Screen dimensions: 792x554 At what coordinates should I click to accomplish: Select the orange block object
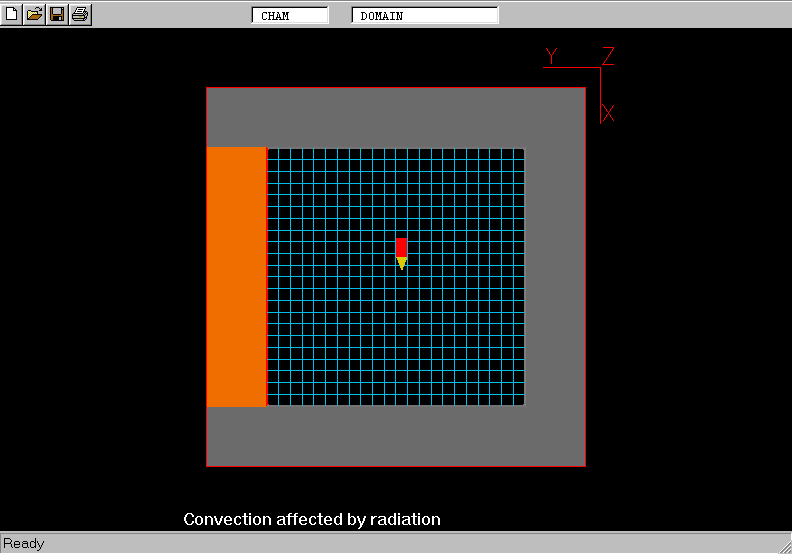click(x=236, y=277)
